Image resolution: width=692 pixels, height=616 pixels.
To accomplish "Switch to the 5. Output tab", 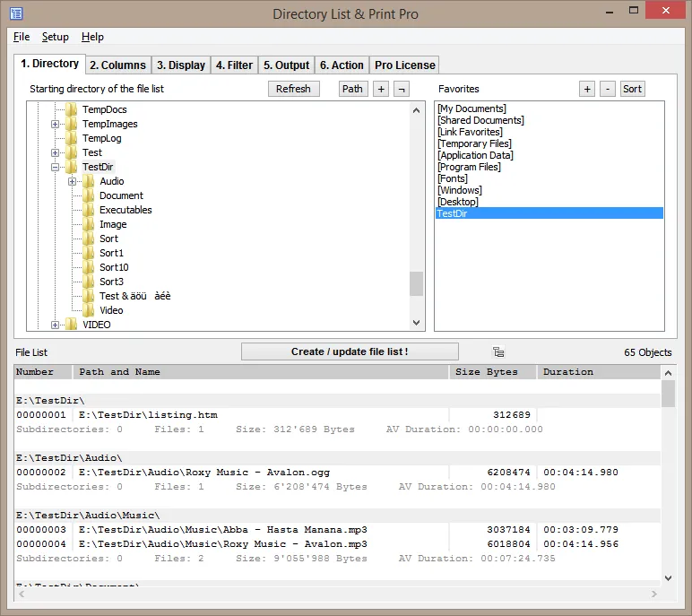I will (287, 65).
